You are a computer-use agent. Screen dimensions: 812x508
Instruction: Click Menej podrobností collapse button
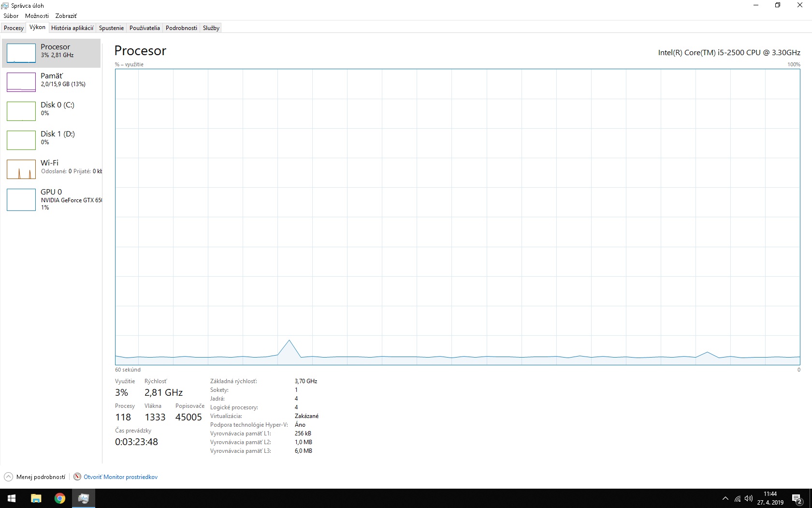[x=35, y=477]
